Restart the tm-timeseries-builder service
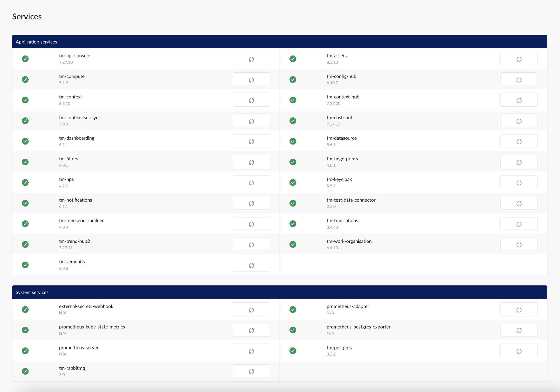Viewport: 560px width, 392px height. 251,223
